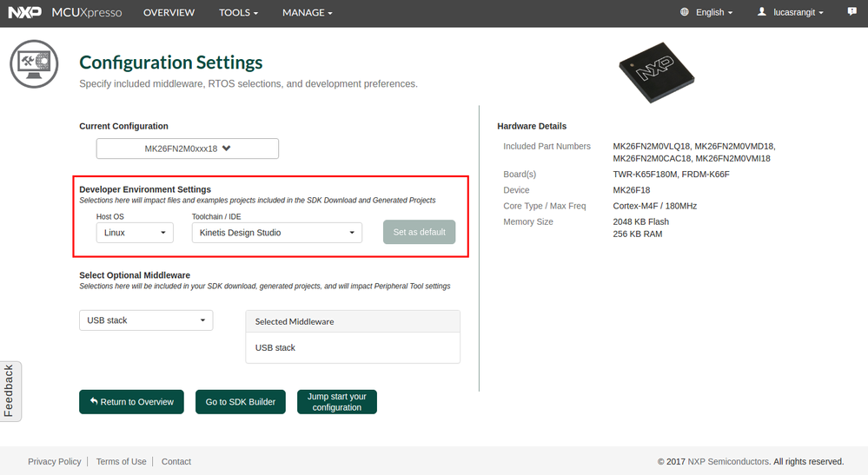Image resolution: width=868 pixels, height=475 pixels.
Task: Click the 2048 KB Flash value
Action: (640, 221)
